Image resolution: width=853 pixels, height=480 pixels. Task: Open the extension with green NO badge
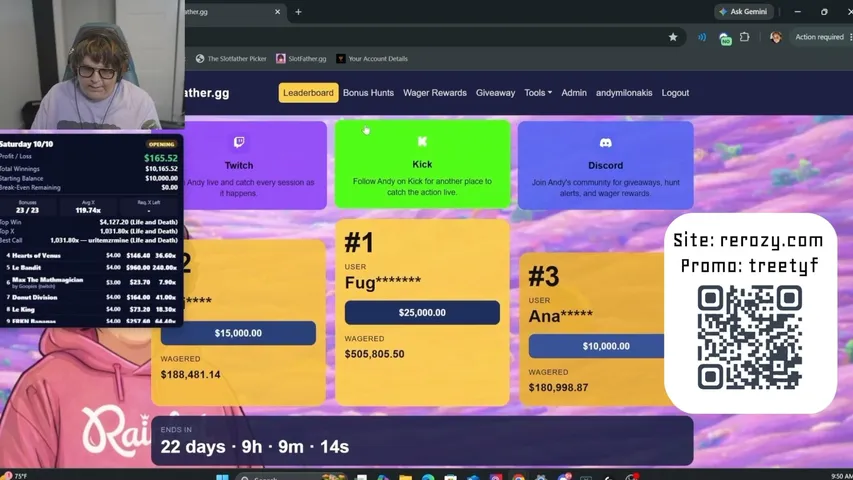pos(725,38)
